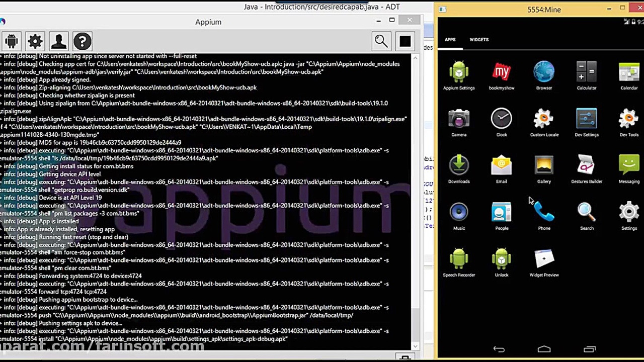
Task: Open Appium Android settings icon
Action: 12,41
